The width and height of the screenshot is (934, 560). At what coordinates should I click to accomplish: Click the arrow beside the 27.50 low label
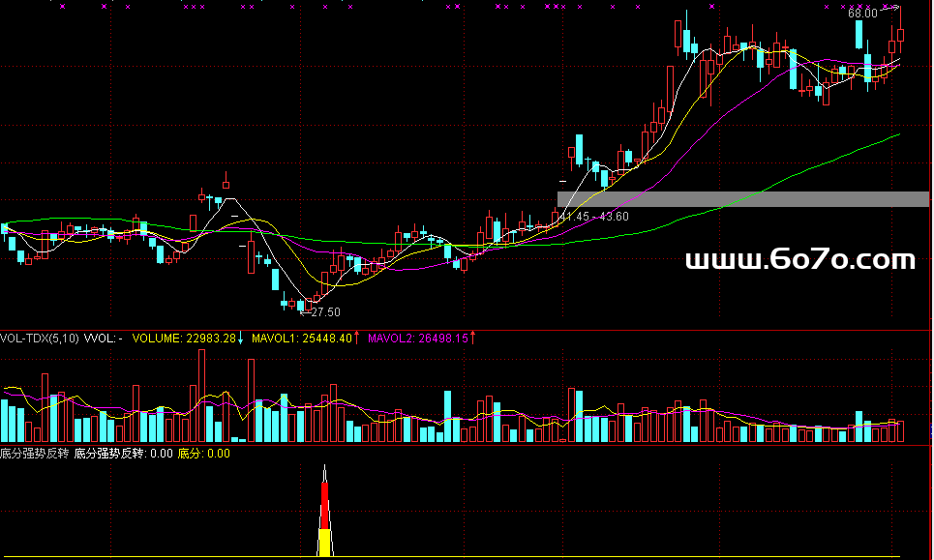(x=304, y=312)
